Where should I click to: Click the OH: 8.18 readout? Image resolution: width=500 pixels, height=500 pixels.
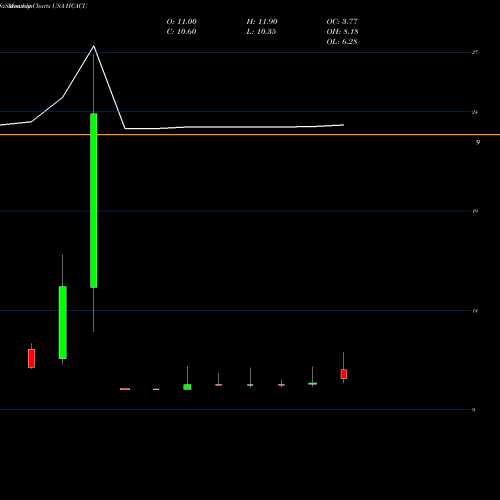(x=342, y=32)
